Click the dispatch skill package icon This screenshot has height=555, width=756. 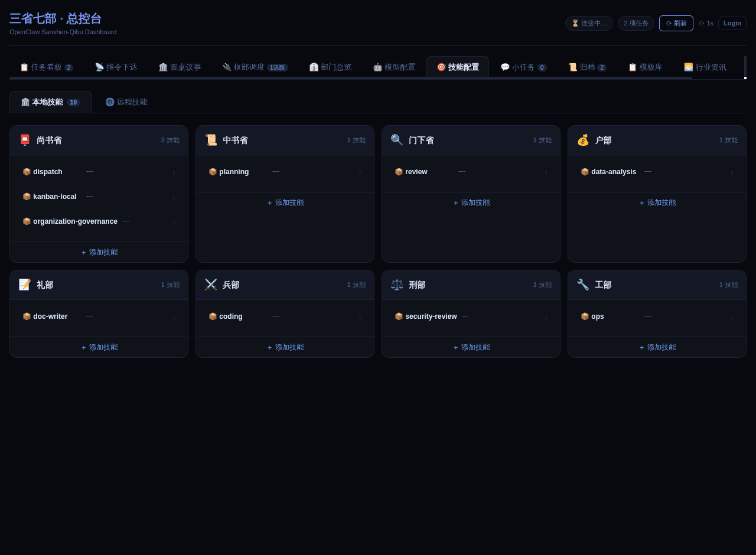point(27,172)
